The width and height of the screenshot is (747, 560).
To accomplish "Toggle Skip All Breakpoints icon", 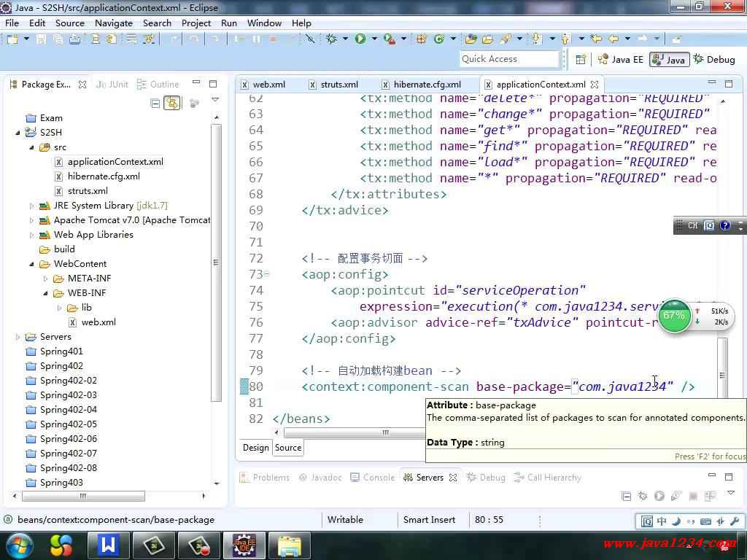I will [310, 39].
